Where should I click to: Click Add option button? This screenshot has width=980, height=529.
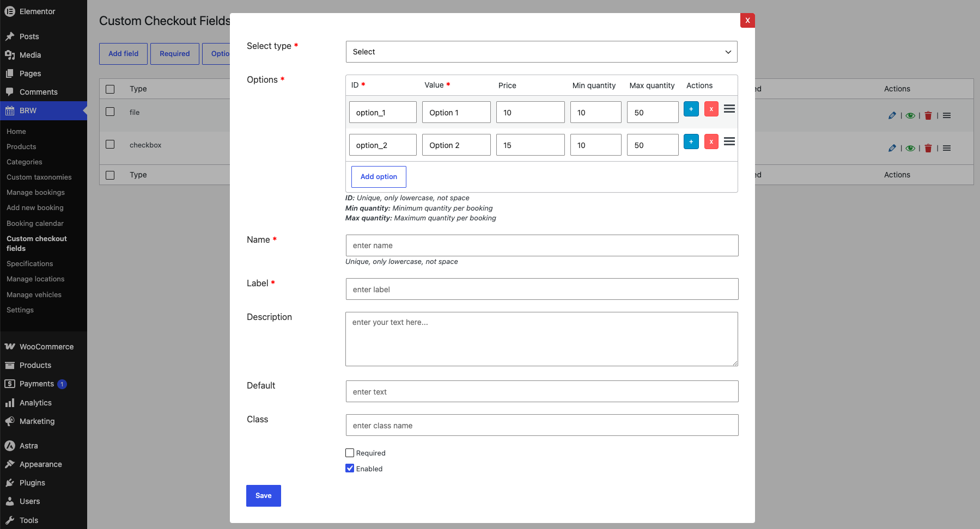pos(379,177)
